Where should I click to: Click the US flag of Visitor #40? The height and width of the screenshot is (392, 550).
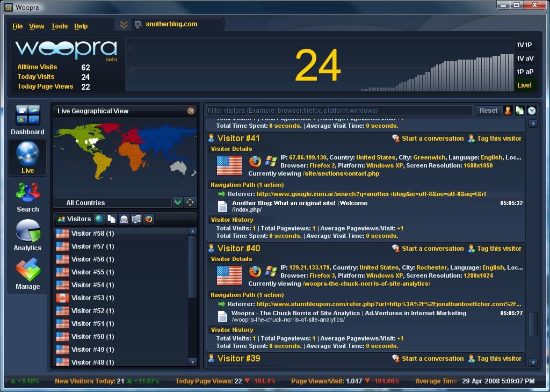[x=229, y=275]
